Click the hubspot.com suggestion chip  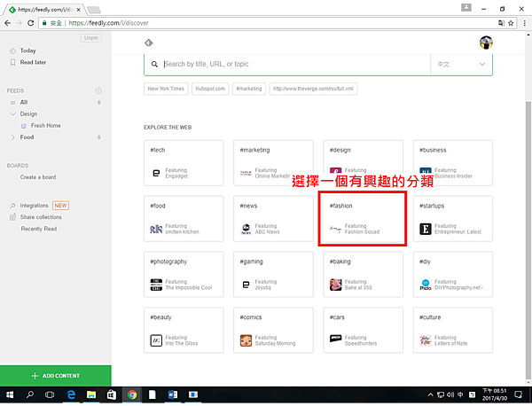[210, 89]
